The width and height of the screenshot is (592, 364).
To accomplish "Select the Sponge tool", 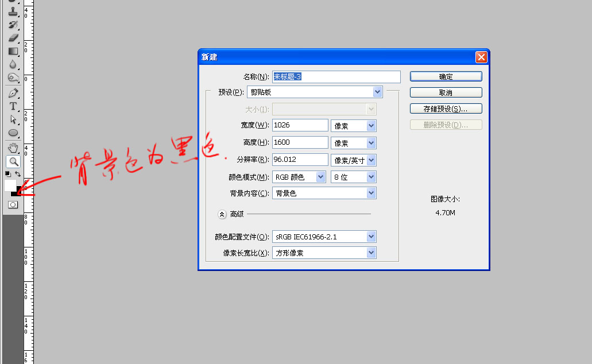I will click(x=13, y=78).
